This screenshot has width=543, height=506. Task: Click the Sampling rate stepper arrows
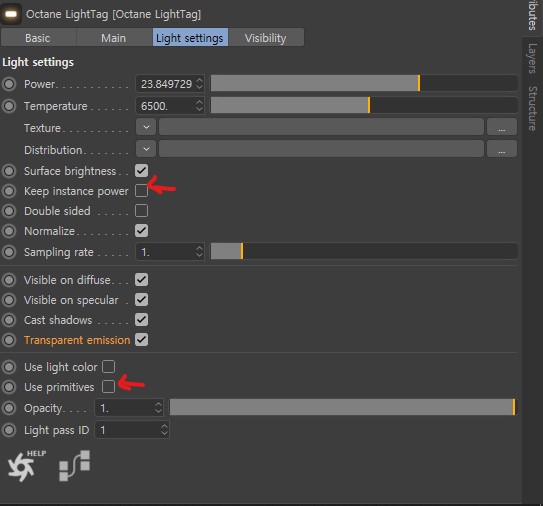pyautogui.click(x=199, y=252)
